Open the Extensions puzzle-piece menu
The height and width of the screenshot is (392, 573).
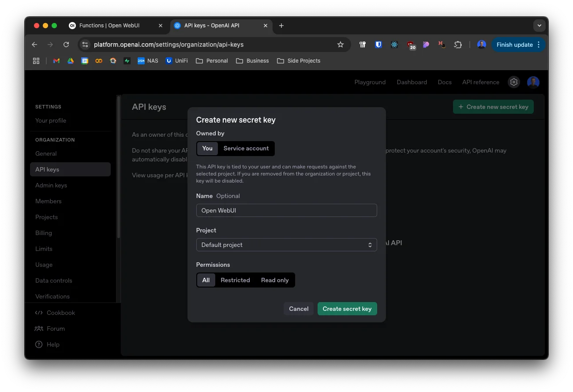(x=457, y=45)
